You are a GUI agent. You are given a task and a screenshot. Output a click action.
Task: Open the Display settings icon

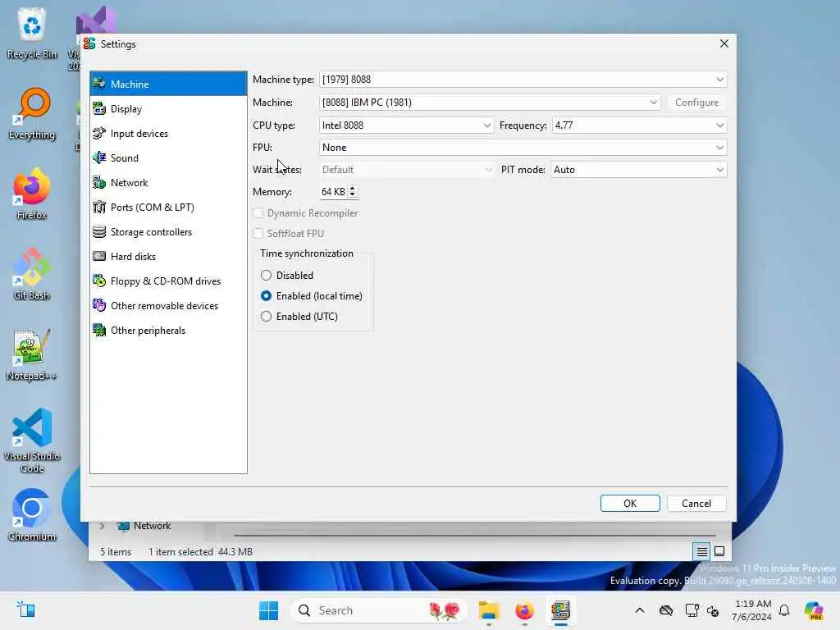[x=99, y=109]
